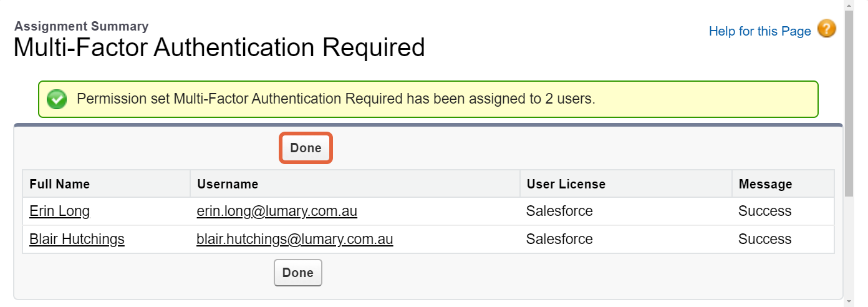Screen dimensions: 868x307
Task: Click the Full Name column header
Action: pos(59,184)
